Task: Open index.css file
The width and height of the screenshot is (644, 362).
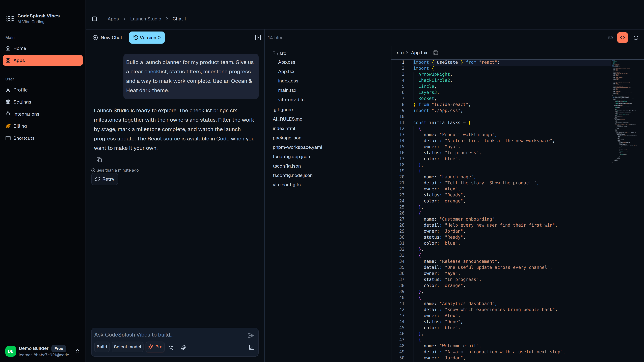Action: point(288,81)
